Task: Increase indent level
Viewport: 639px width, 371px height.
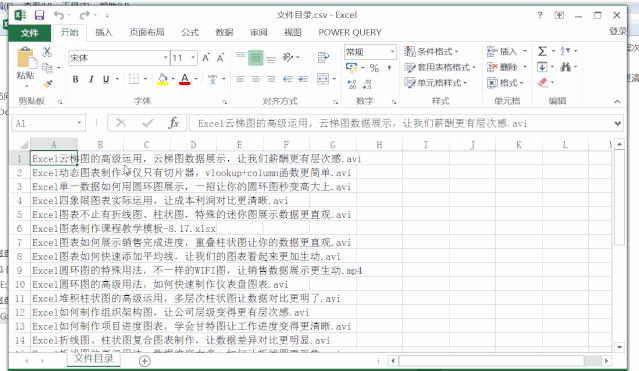Action: click(x=303, y=79)
